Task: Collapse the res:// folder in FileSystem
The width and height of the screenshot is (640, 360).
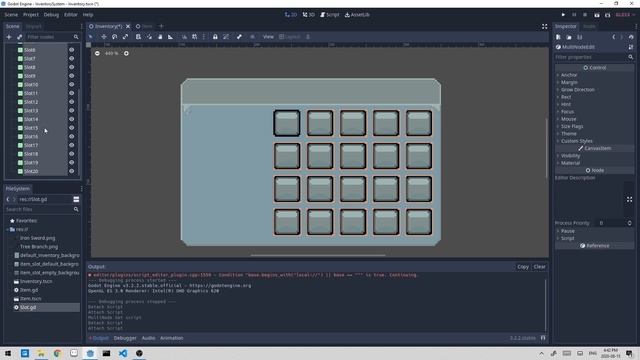Action: pos(7,229)
